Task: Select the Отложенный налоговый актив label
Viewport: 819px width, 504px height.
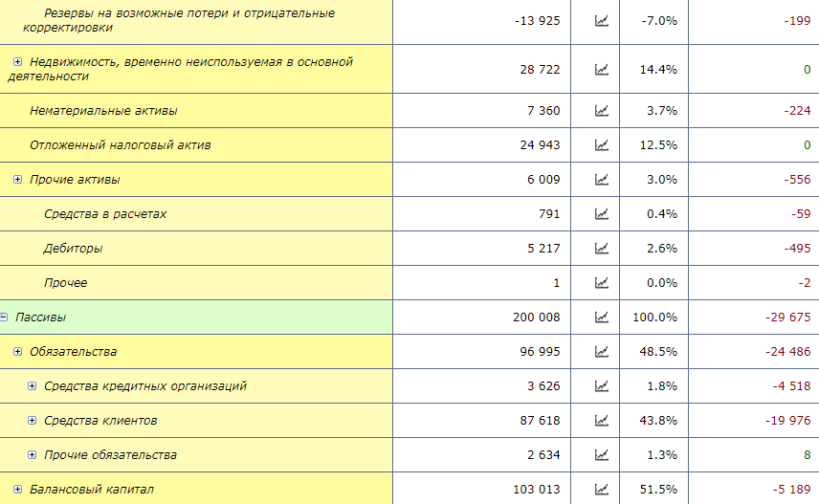Action: 121,145
